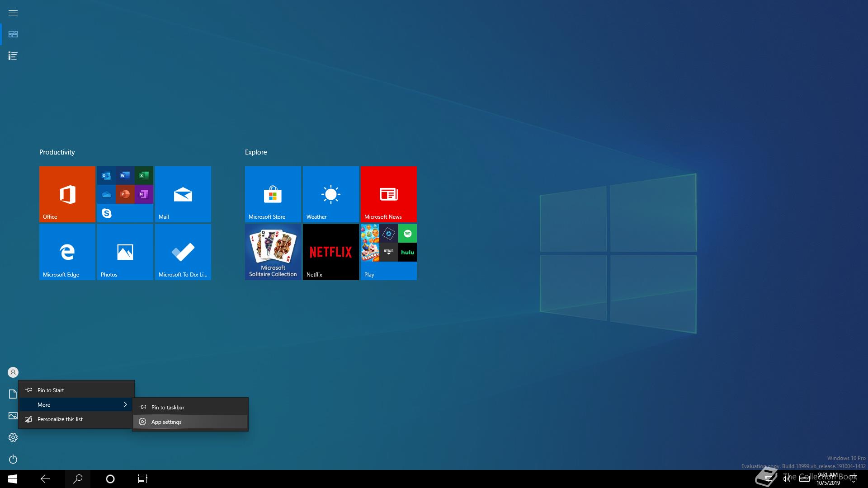Open the Weather tile

click(x=331, y=194)
